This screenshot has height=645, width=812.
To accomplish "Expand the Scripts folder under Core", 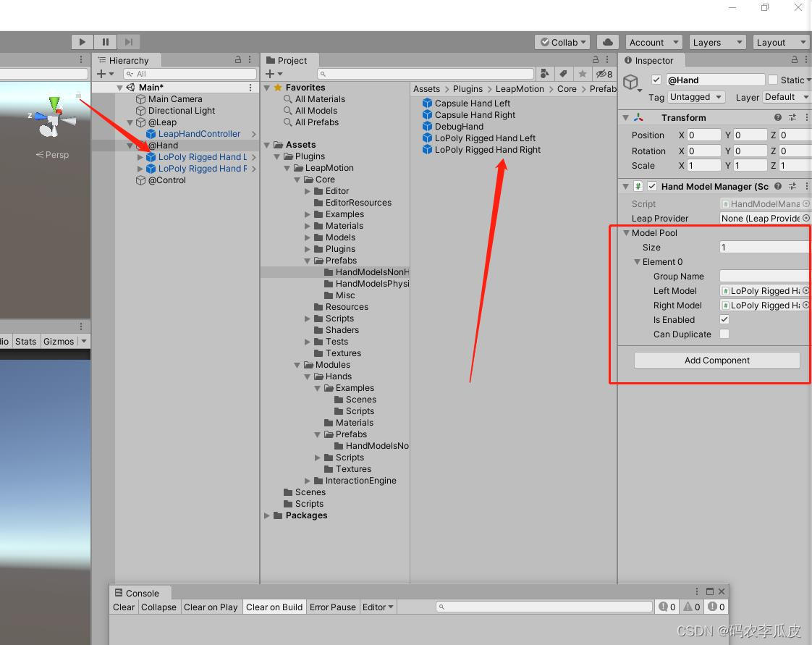I will (x=308, y=319).
